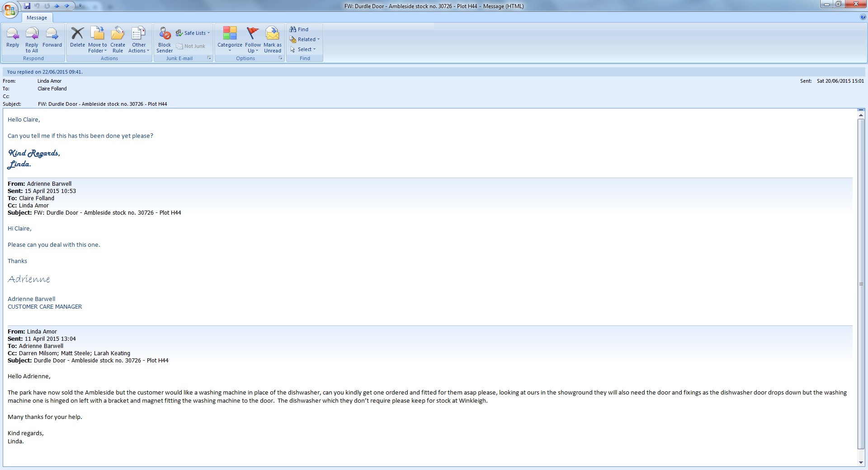
Task: Click the 'Sent: 15 April 2015 10:53' line
Action: click(x=42, y=191)
